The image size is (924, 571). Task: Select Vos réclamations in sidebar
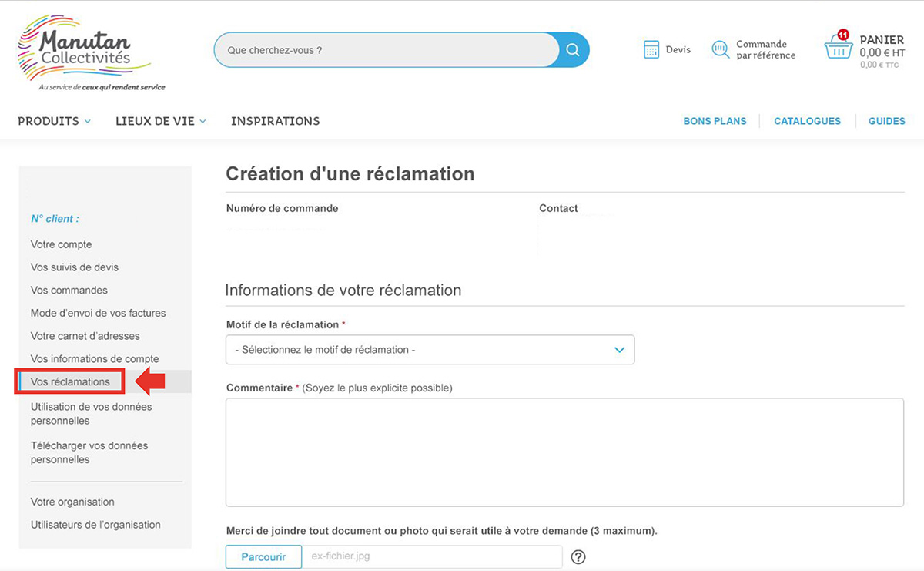click(70, 381)
